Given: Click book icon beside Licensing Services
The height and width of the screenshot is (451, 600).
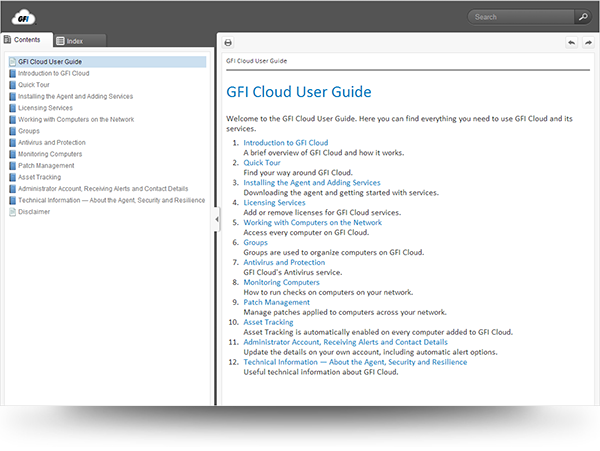Looking at the screenshot, I should (13, 108).
